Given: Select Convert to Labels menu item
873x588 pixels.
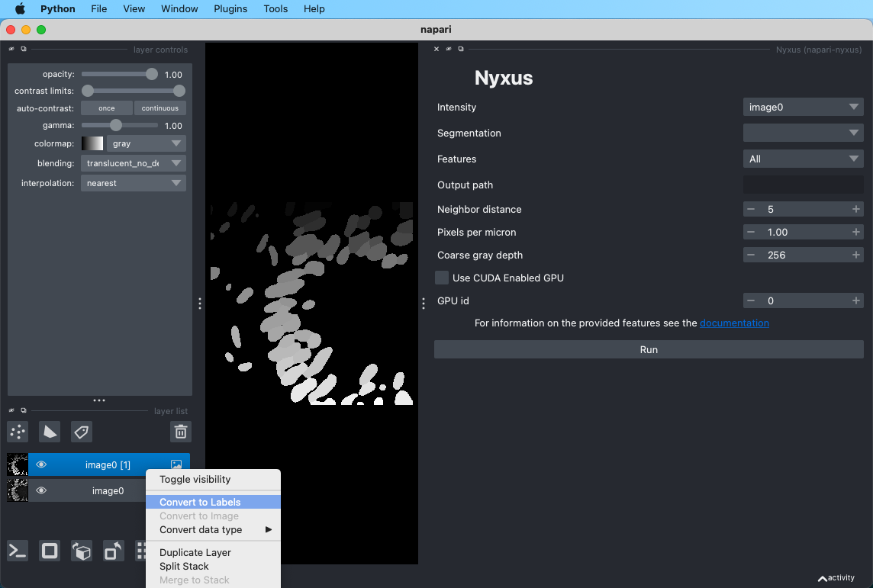Looking at the screenshot, I should [x=213, y=502].
